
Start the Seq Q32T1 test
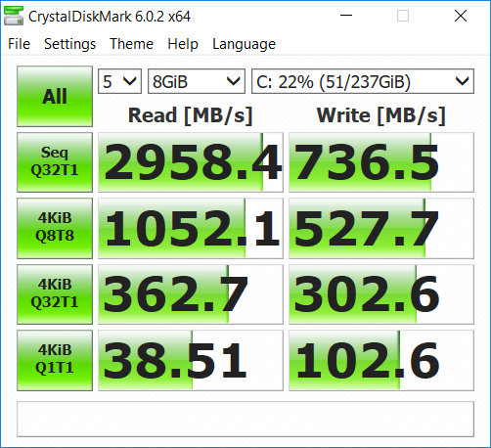pos(55,162)
